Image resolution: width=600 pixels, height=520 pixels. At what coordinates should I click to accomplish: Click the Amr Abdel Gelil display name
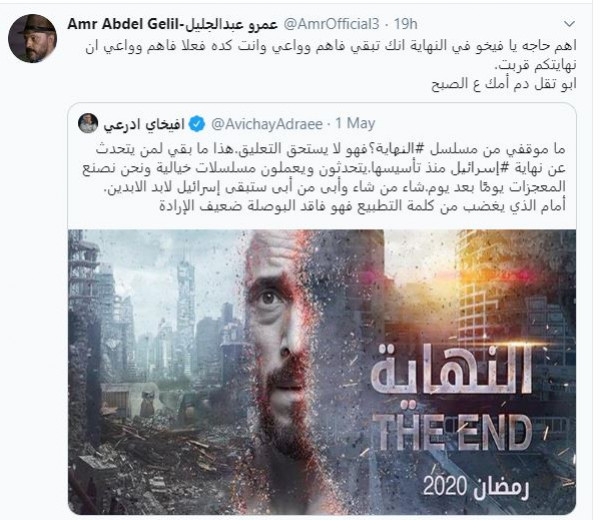172,24
